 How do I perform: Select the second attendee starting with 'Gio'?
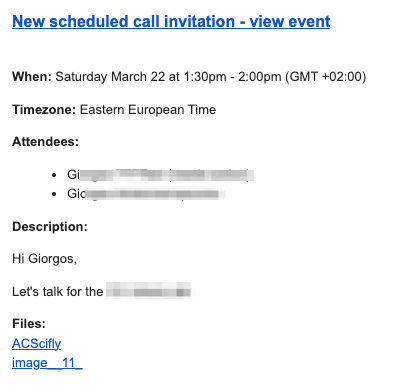point(146,194)
